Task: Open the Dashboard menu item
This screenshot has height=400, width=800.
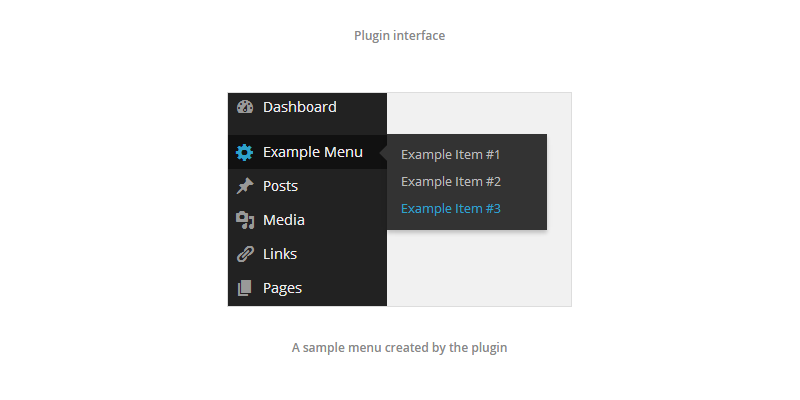Action: pyautogui.click(x=299, y=107)
